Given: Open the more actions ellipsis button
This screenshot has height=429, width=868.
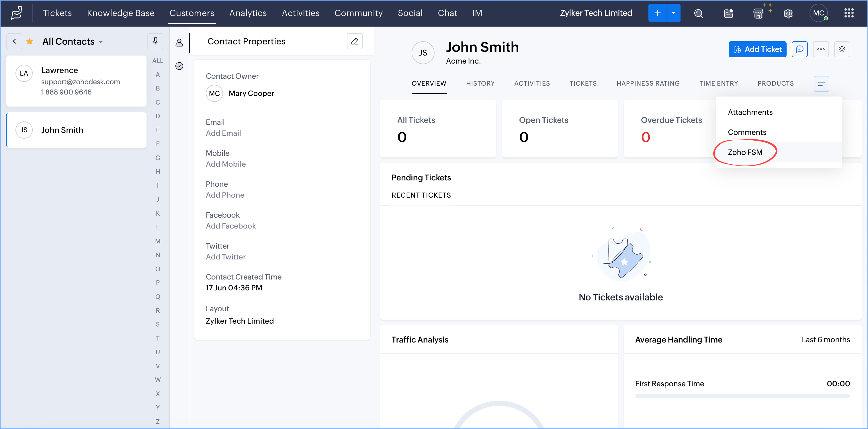Looking at the screenshot, I should (820, 49).
